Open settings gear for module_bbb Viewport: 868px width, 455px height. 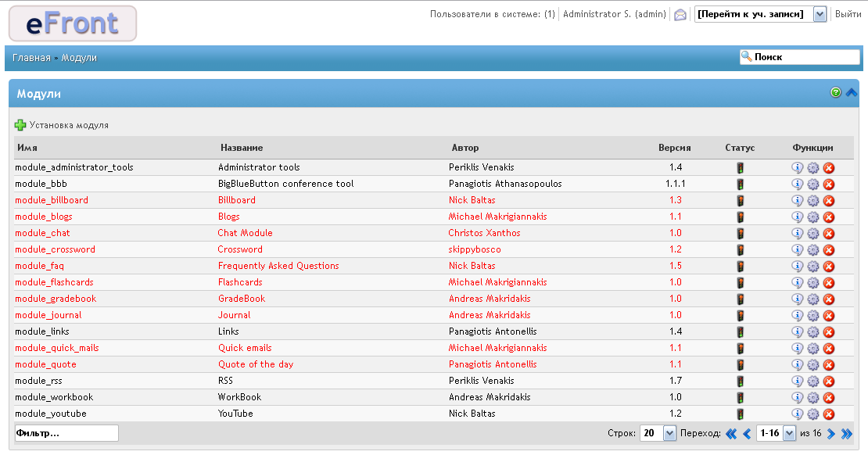click(x=813, y=185)
